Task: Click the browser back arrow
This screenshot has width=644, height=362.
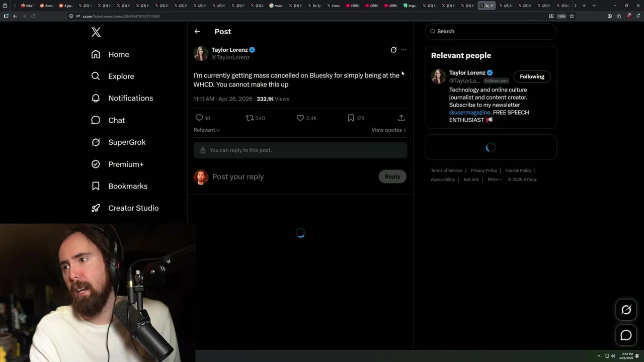Action: (15, 16)
